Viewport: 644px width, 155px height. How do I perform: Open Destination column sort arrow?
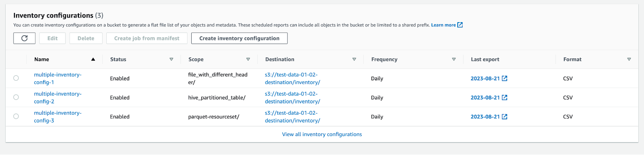click(x=354, y=59)
